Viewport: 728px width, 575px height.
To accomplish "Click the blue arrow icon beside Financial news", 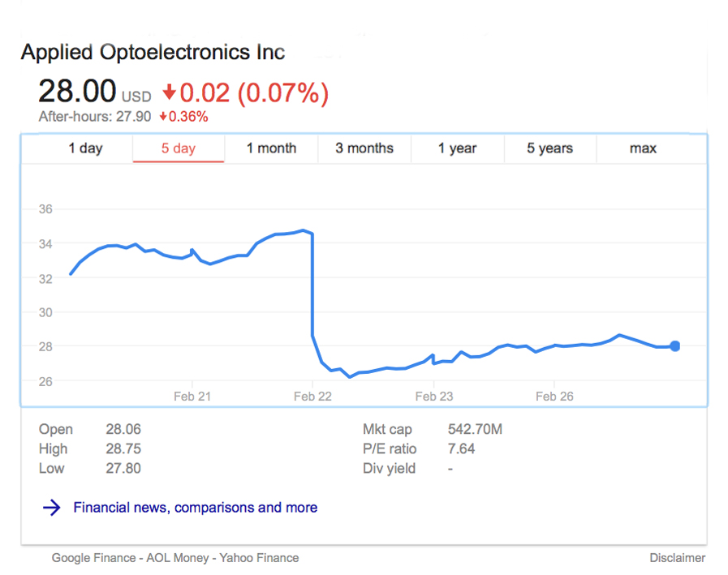I will 51,508.
